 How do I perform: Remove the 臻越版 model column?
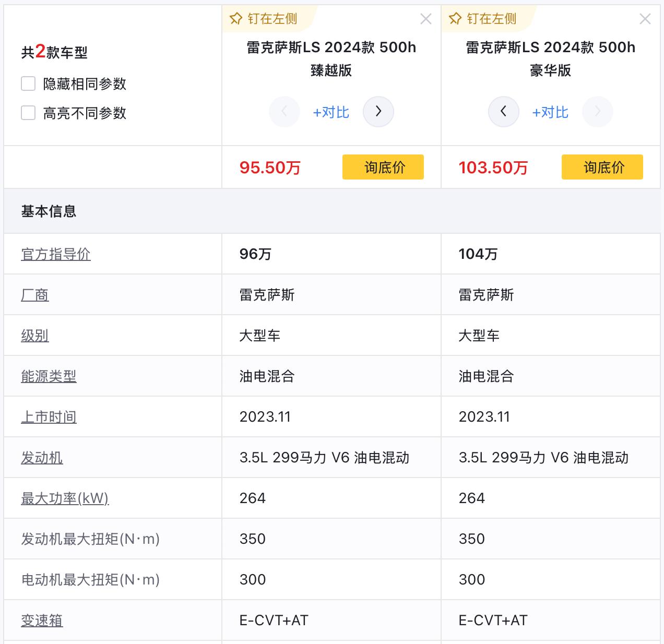426,19
